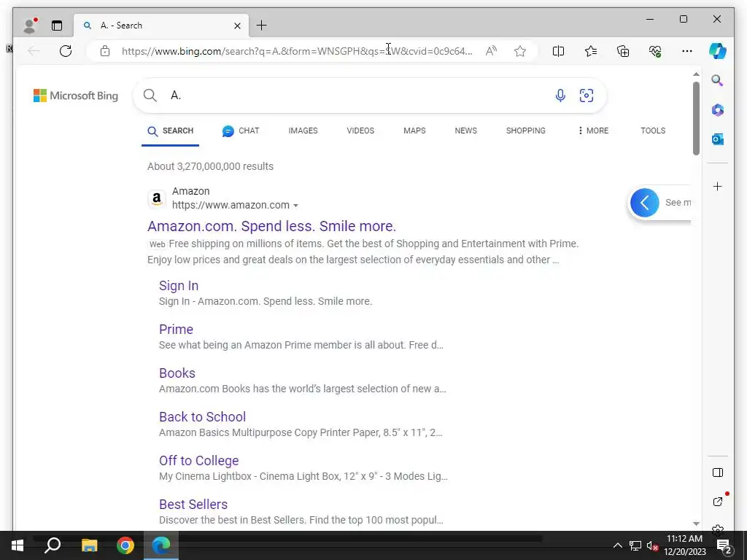Open Outlook in the sidebar
The width and height of the screenshot is (747, 560).
tap(718, 139)
